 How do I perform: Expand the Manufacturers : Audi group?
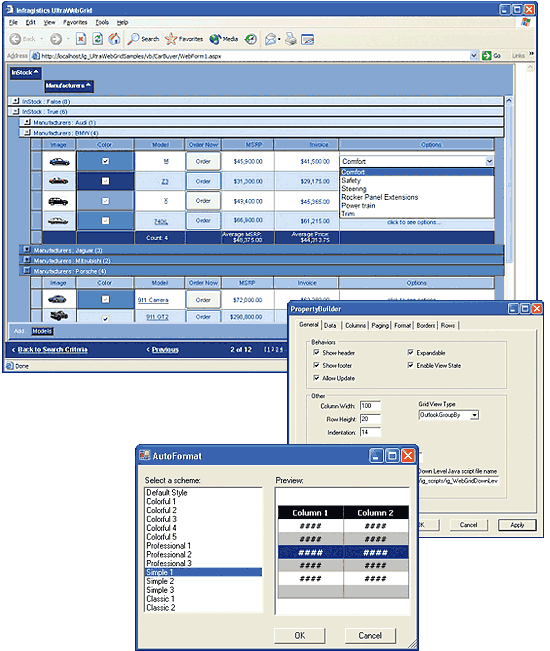click(27, 122)
